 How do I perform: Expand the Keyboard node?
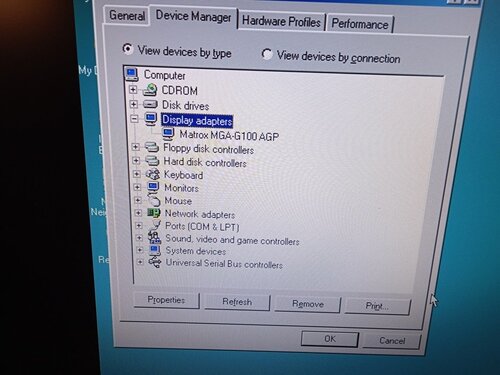pos(137,174)
